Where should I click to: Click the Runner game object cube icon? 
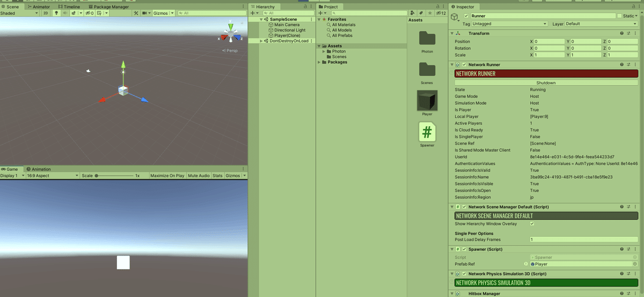454,17
